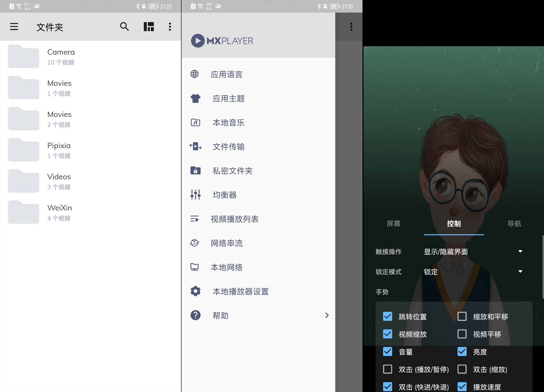Screen dimensions: 544x392
Task: Click the MX Player logo
Action: click(222, 41)
